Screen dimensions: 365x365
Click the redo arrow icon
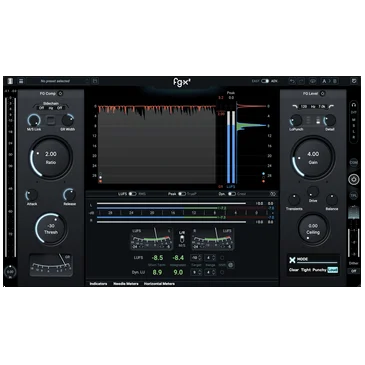pos(301,81)
